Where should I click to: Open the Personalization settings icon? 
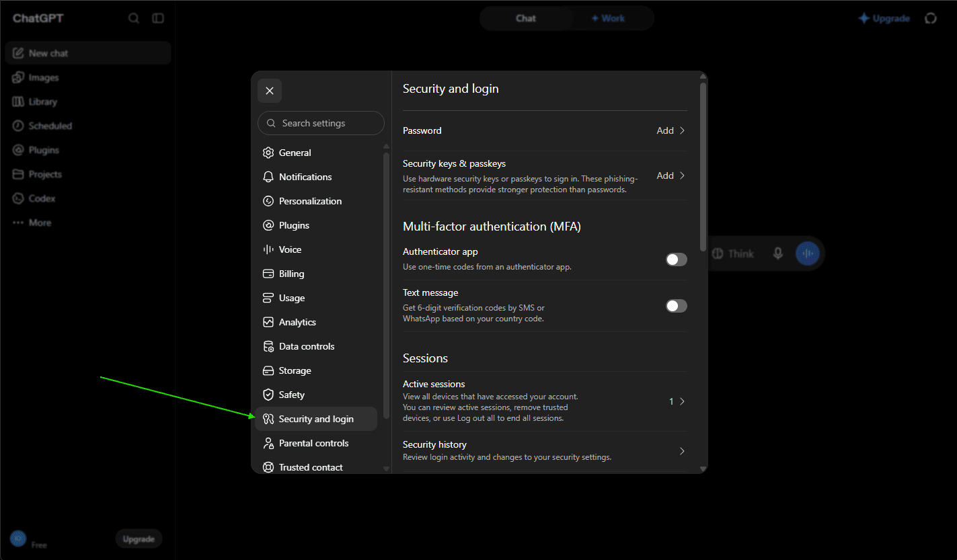tap(268, 201)
